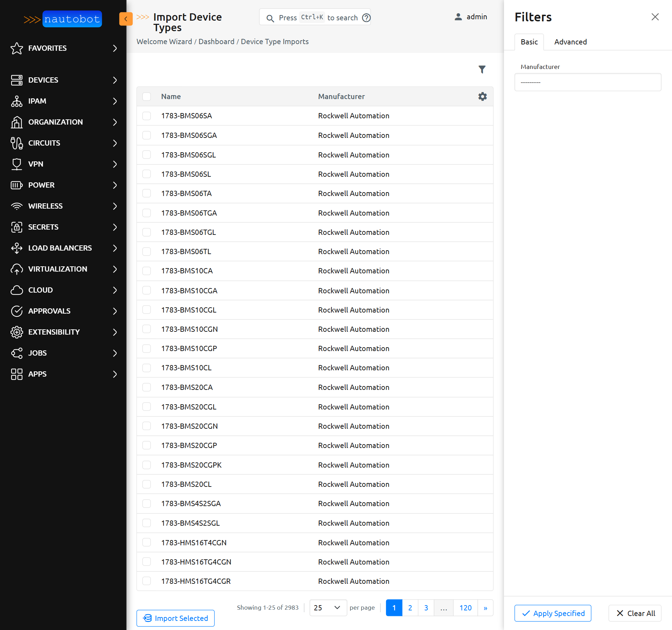The width and height of the screenshot is (672, 630).
Task: Switch to the Advanced filters tab
Action: click(570, 42)
